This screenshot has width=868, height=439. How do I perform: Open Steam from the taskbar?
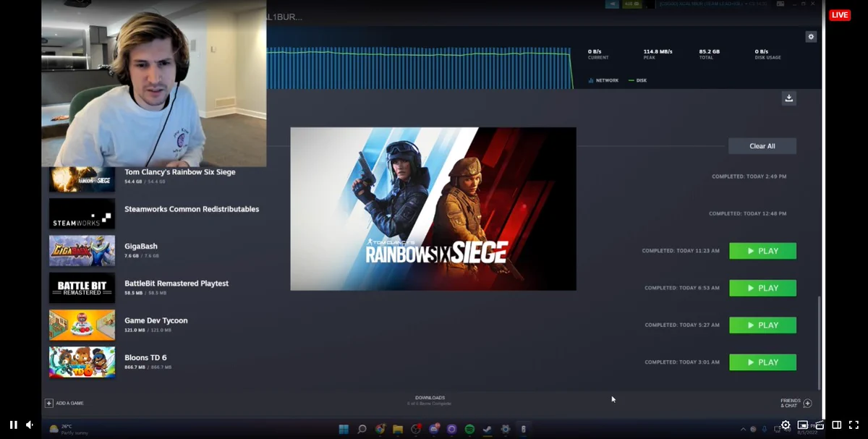point(488,429)
